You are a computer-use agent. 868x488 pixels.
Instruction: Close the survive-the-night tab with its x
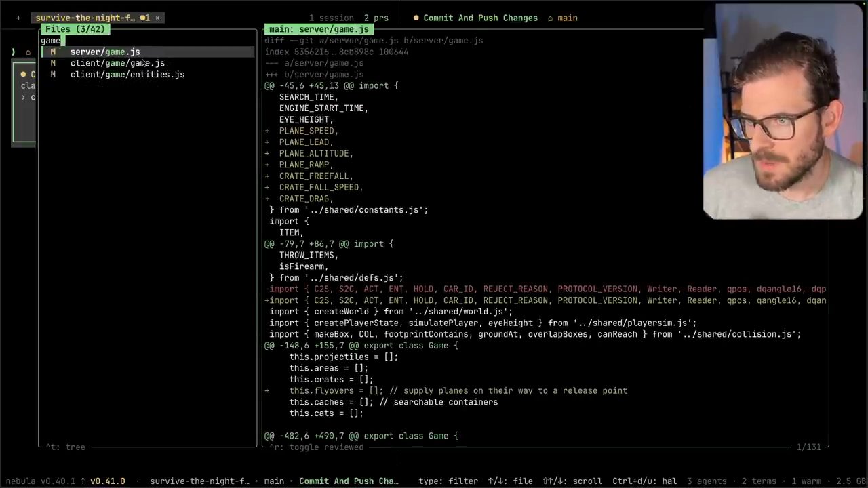coord(157,18)
